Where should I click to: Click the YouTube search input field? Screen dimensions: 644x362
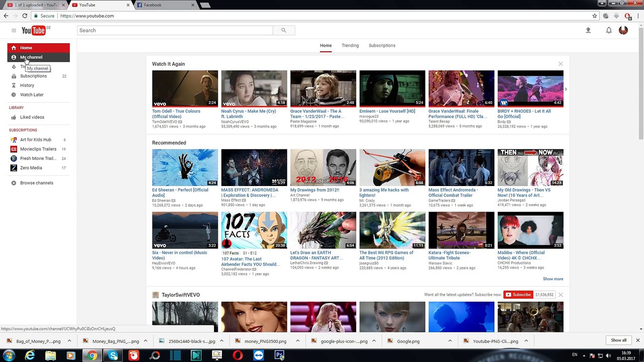[175, 30]
